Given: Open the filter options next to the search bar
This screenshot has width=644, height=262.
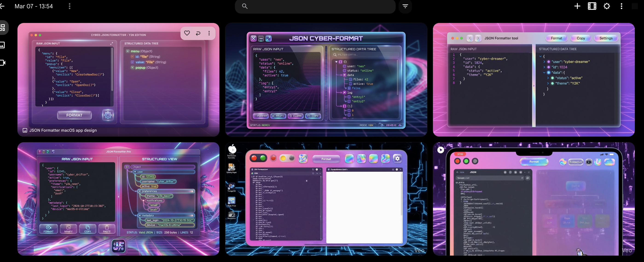Looking at the screenshot, I should (x=405, y=6).
